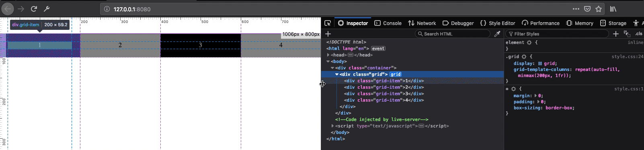Toggle the grid badge on div.grid
Screen dimensions: 644x150
[396, 74]
